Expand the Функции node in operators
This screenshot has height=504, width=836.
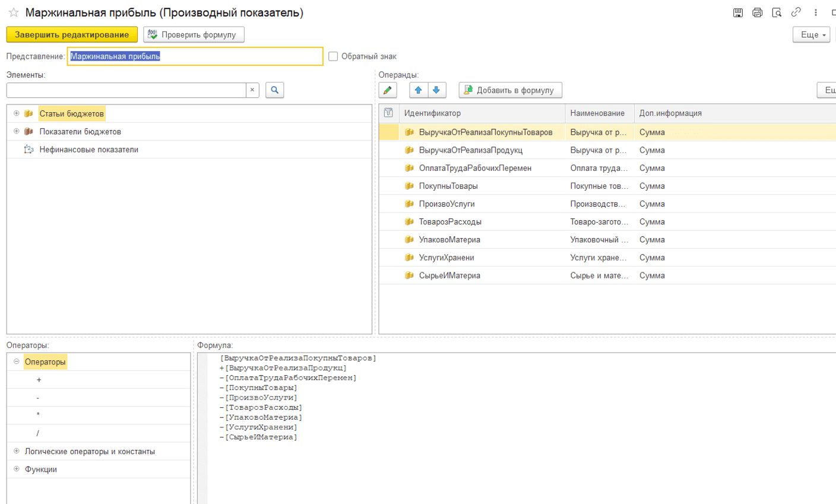17,469
